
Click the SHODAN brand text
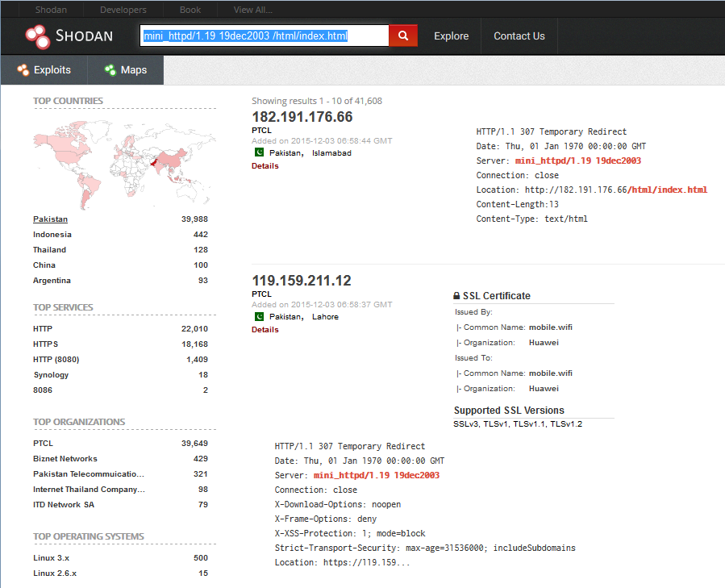[84, 36]
